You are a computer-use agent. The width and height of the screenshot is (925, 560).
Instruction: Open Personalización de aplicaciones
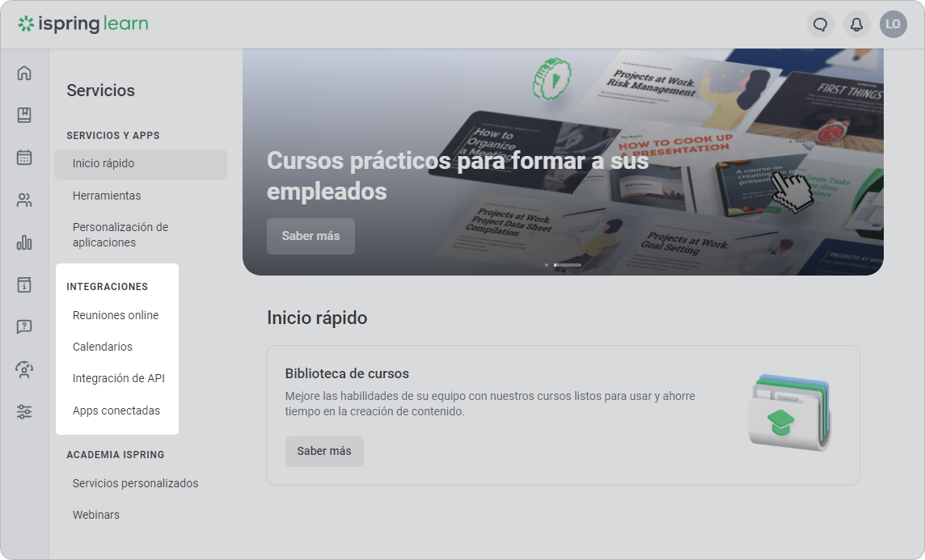coord(120,234)
